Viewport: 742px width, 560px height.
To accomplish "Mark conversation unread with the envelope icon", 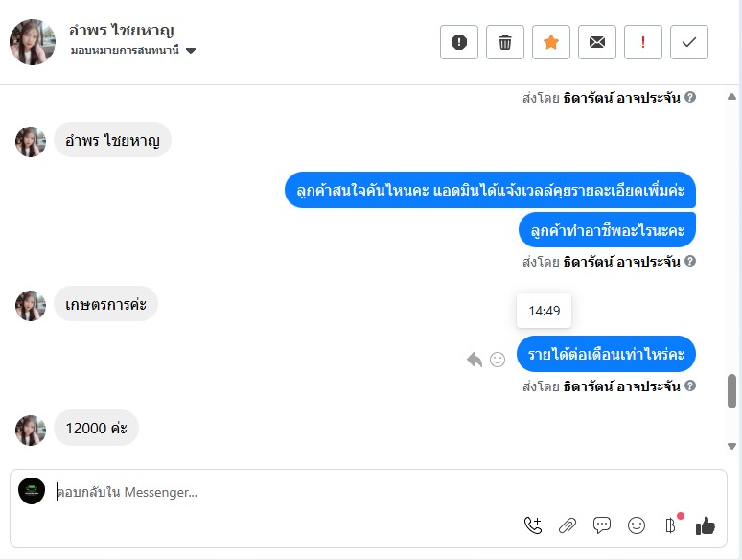I will [x=597, y=42].
